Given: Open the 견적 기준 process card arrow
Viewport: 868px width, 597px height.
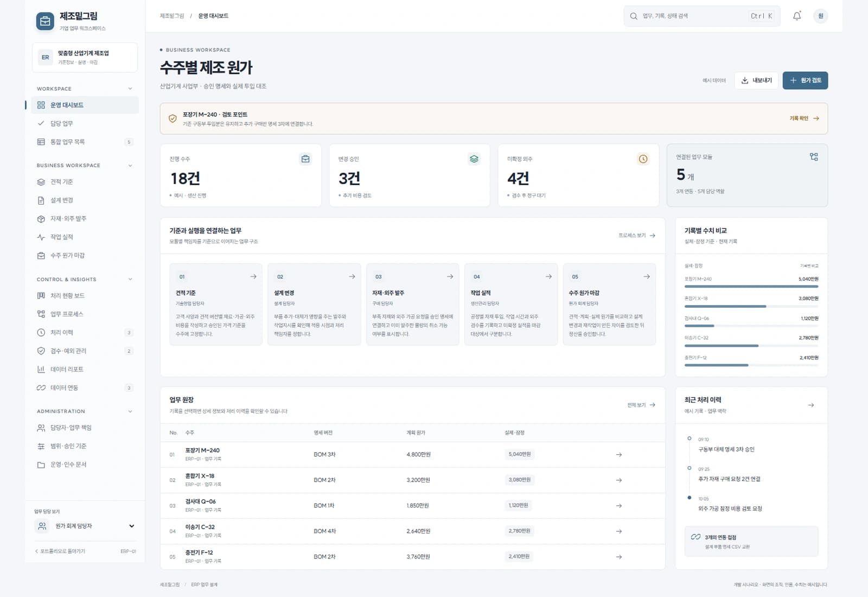Looking at the screenshot, I should (253, 277).
